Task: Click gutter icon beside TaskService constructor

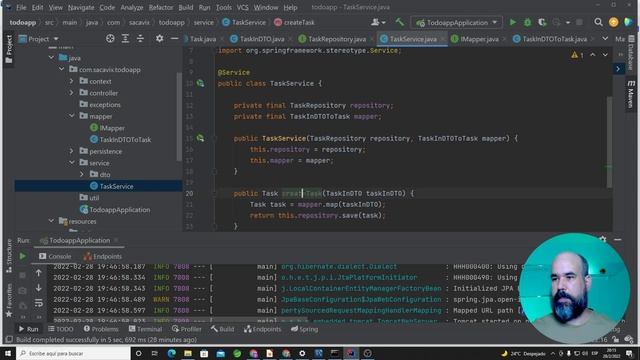Action: click(x=200, y=138)
